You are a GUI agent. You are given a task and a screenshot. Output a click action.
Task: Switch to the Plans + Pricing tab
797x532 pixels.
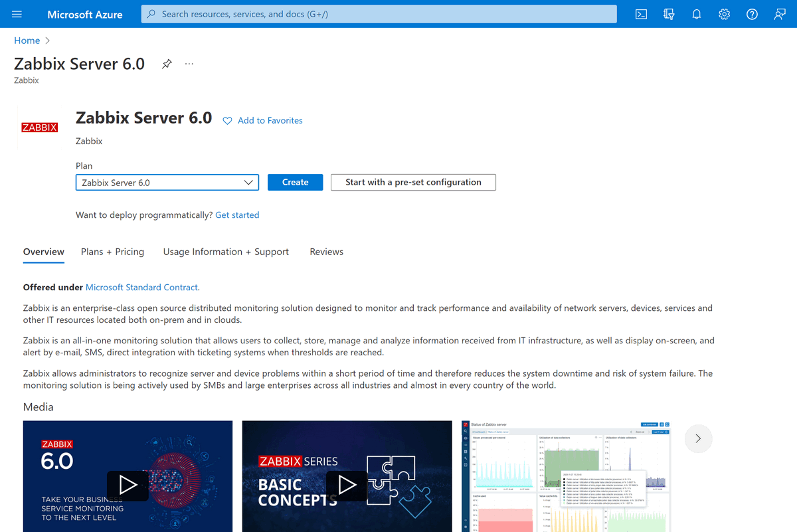pos(112,252)
